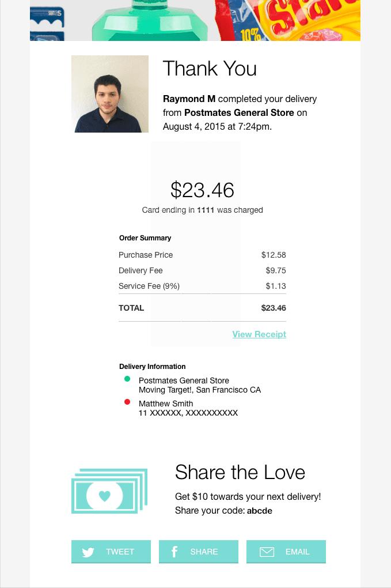Select the referral code abcde

click(259, 511)
